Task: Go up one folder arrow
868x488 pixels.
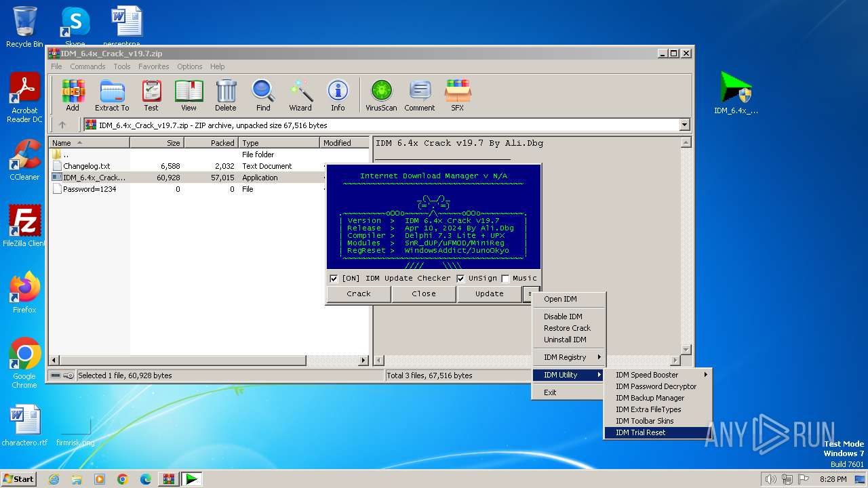Action: coord(62,125)
